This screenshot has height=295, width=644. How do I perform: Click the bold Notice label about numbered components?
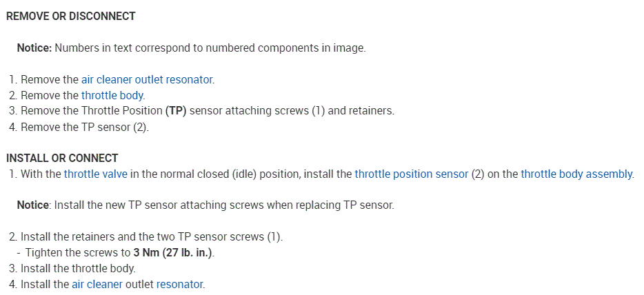coord(34,48)
